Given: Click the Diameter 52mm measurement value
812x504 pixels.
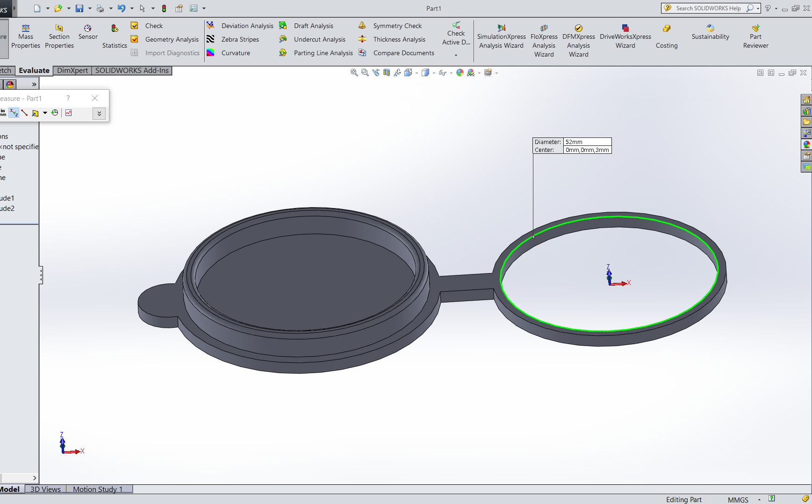Looking at the screenshot, I should (587, 142).
